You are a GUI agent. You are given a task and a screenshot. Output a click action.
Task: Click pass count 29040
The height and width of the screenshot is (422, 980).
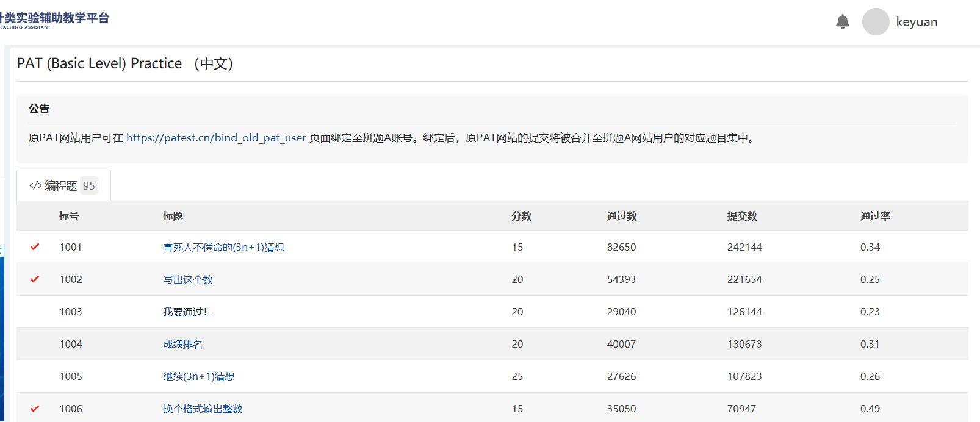(621, 312)
